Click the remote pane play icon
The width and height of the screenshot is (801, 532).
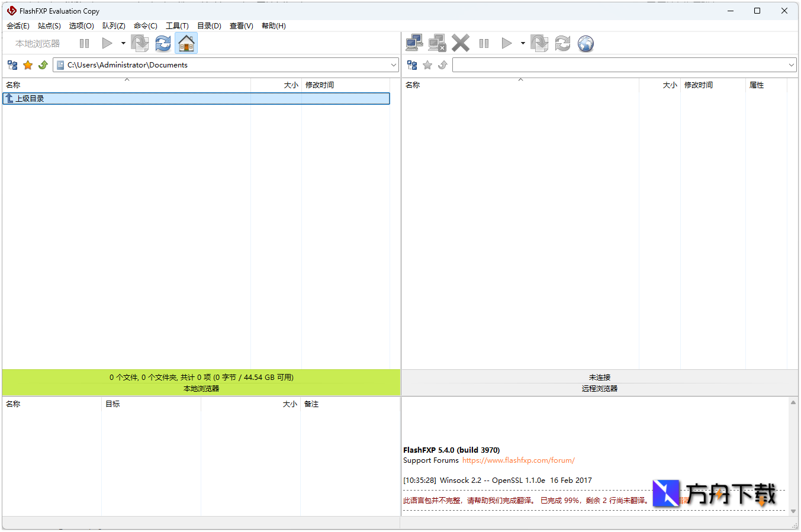pos(507,43)
